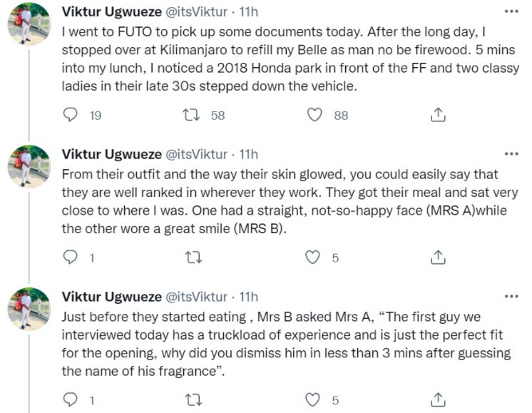Reply to the MRS A and MRS B tweet
This screenshot has width=532, height=413.
click(x=71, y=257)
